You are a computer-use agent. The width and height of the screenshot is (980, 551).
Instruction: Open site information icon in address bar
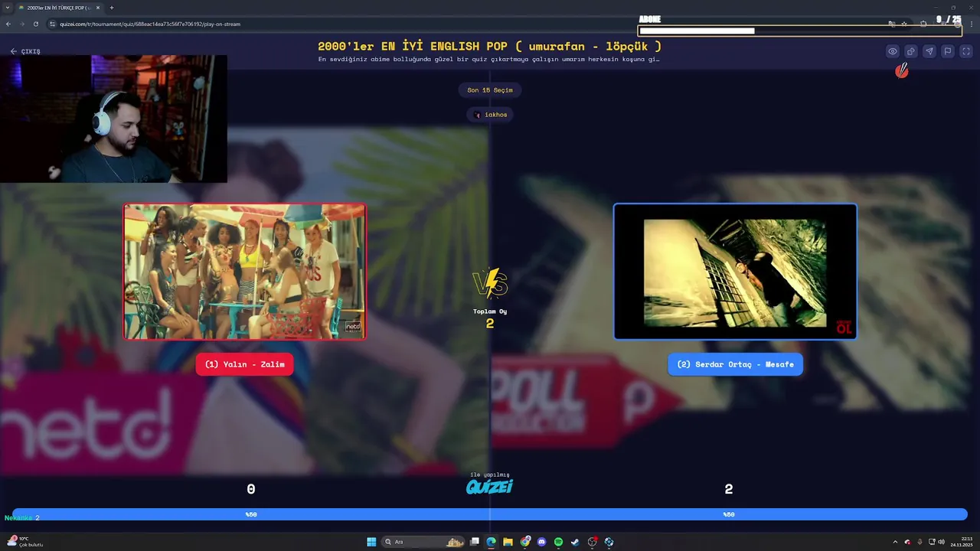53,24
